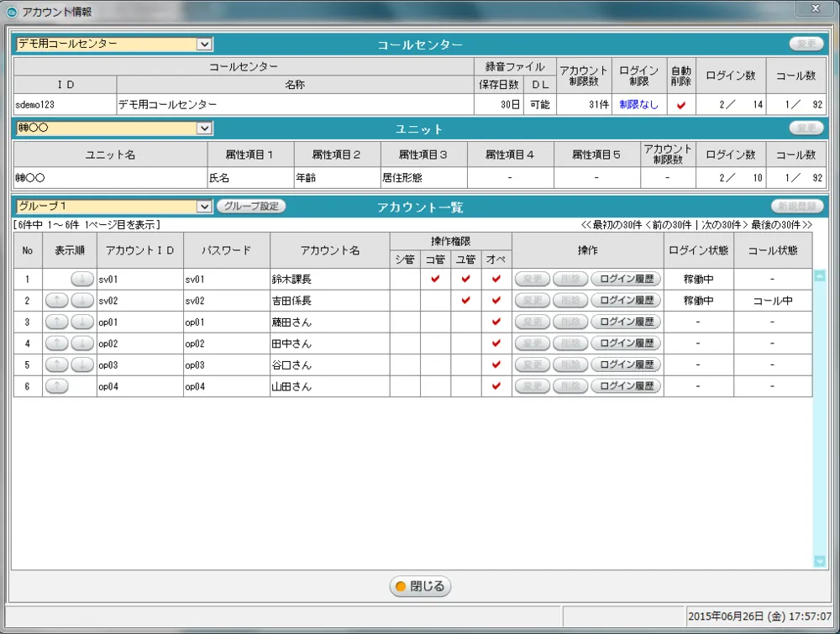Toggle ユ管 permission for 吉田係長
This screenshot has height=634, width=840.
click(465, 301)
